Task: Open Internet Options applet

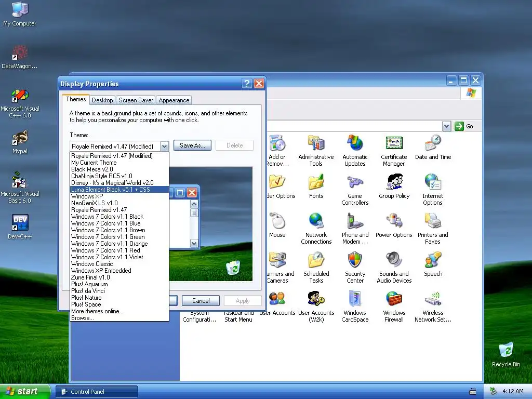Action: (x=433, y=190)
